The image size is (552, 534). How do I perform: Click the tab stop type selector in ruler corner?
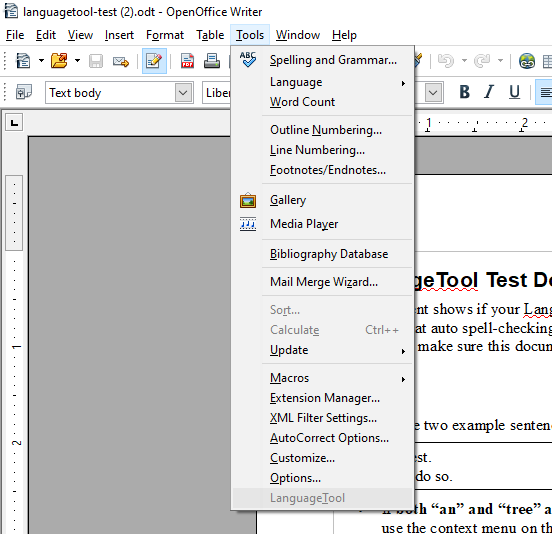(x=14, y=122)
